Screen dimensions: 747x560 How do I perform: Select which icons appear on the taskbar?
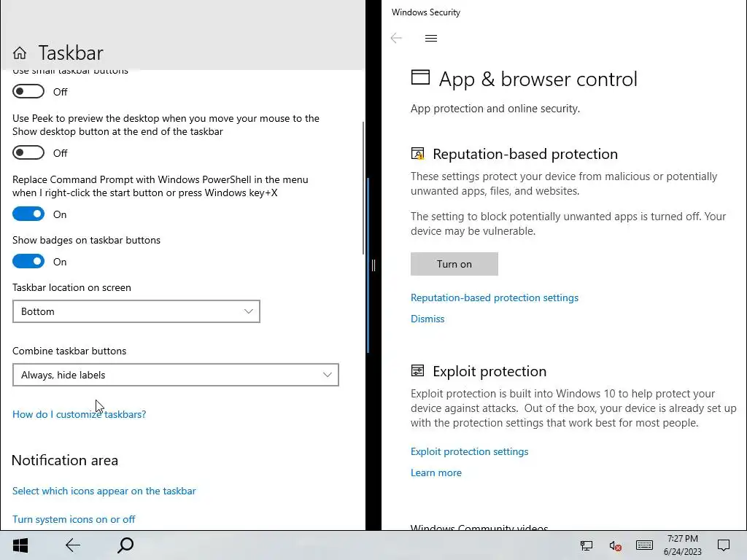(104, 491)
